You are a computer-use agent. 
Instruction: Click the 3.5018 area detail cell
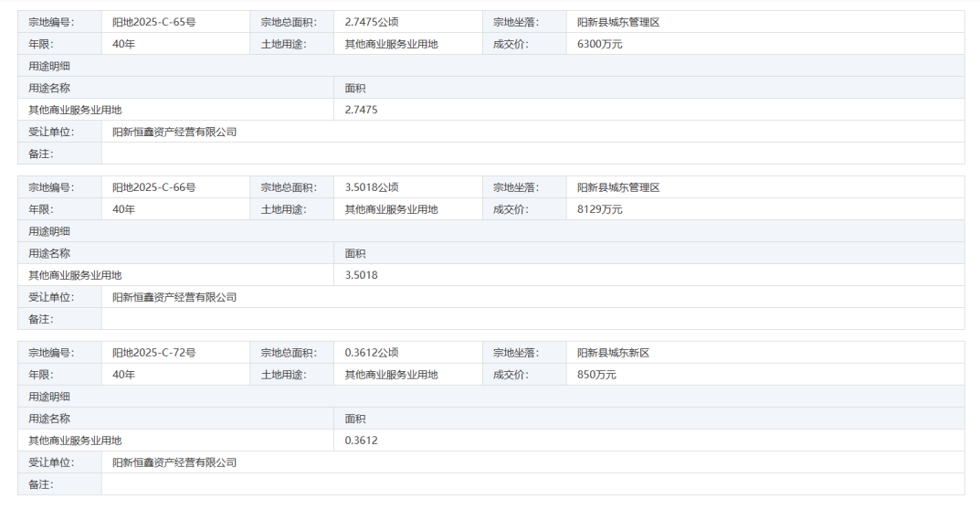(361, 275)
